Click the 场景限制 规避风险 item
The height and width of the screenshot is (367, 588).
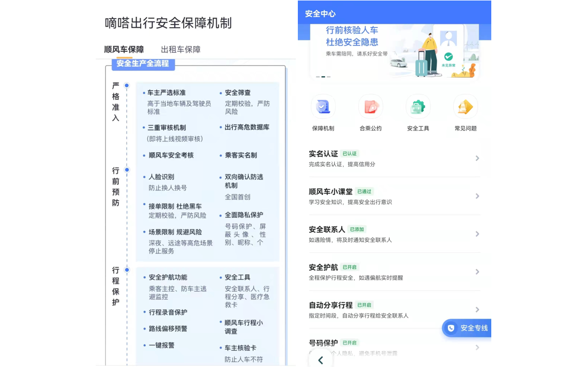(175, 232)
